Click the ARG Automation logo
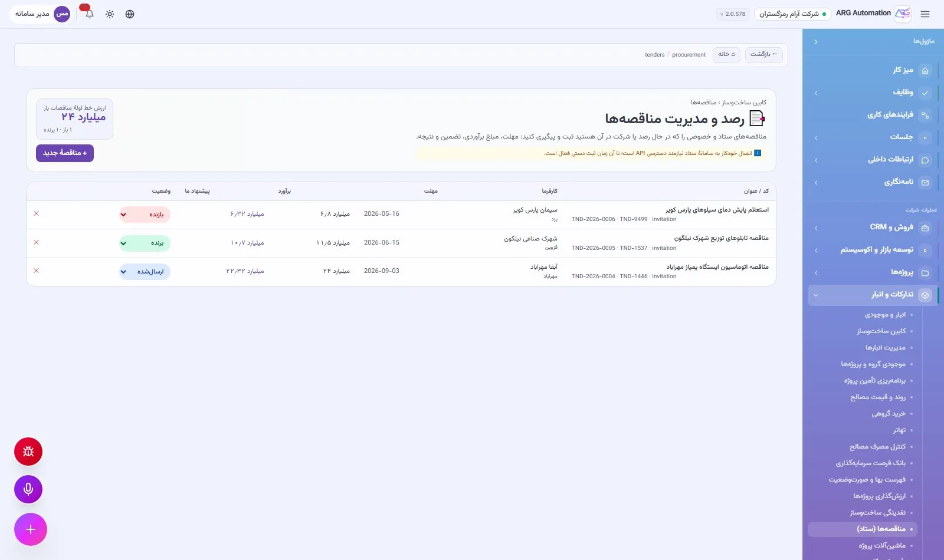Image resolution: width=944 pixels, height=560 pixels. coord(903,14)
